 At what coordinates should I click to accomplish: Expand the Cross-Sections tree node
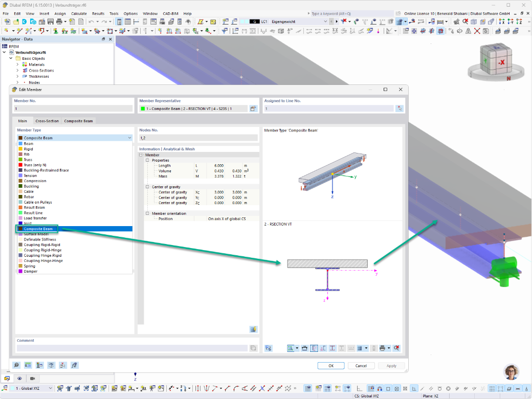(x=17, y=71)
